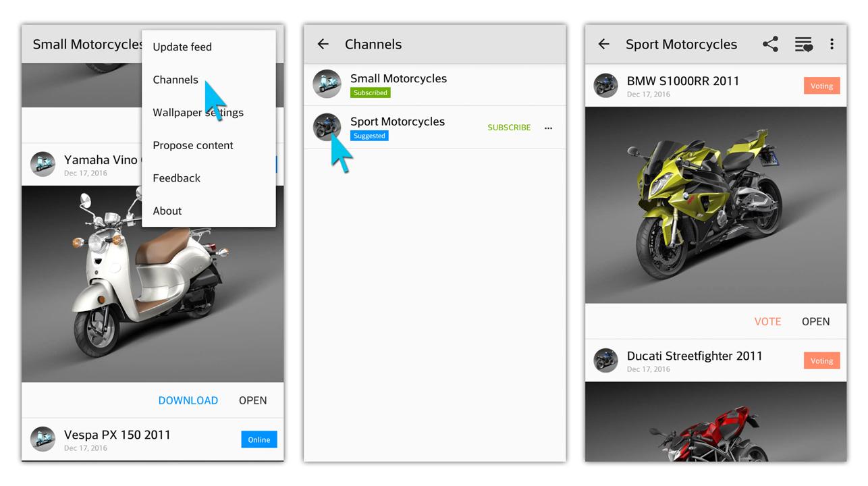Click the BMW S1000RR post avatar
The height and width of the screenshot is (486, 868).
pos(605,86)
